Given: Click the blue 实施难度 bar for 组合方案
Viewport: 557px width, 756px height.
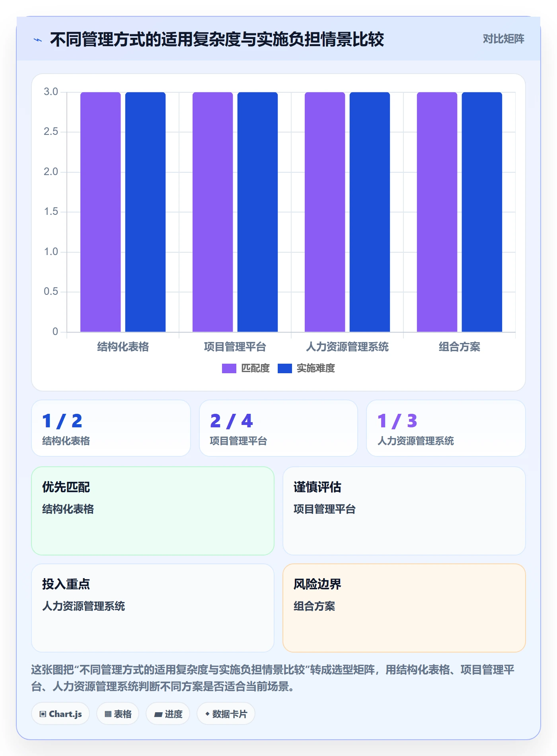Looking at the screenshot, I should (482, 212).
